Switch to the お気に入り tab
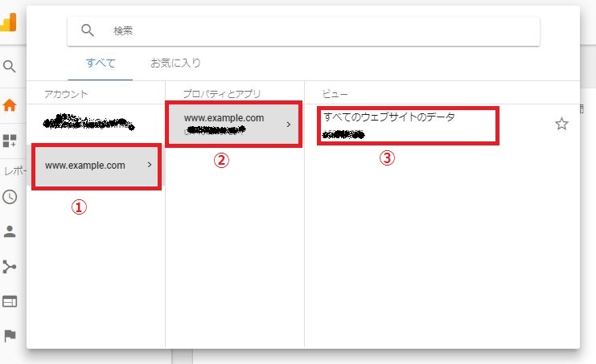 coord(175,63)
